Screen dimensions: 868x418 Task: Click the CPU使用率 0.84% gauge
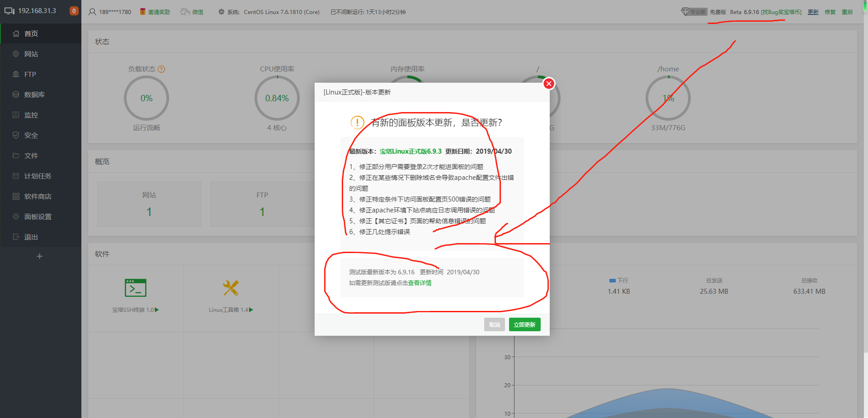click(277, 98)
